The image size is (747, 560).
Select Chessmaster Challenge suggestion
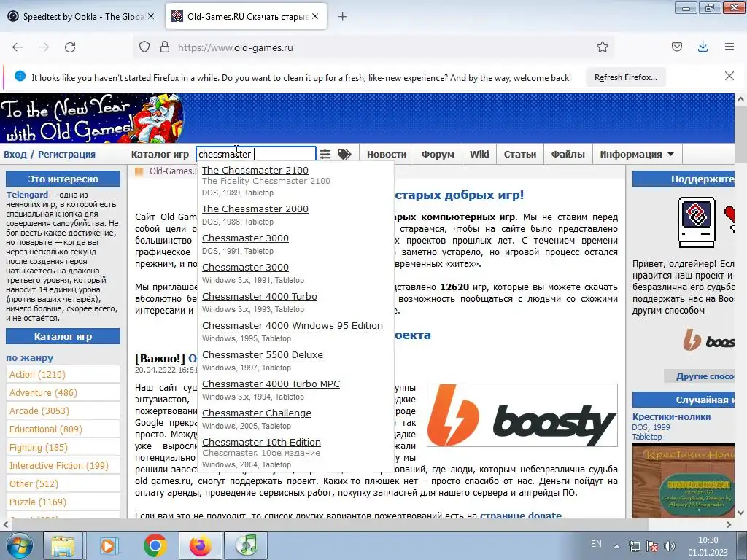pos(256,413)
